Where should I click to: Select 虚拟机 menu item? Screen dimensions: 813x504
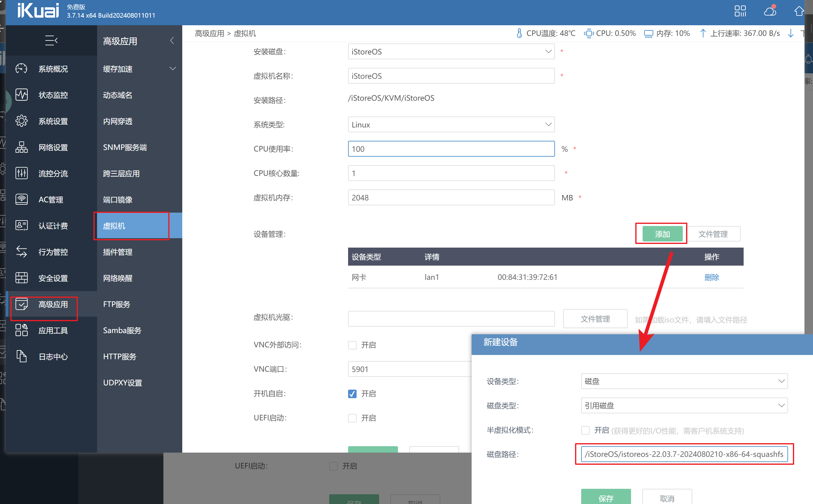pyautogui.click(x=139, y=226)
